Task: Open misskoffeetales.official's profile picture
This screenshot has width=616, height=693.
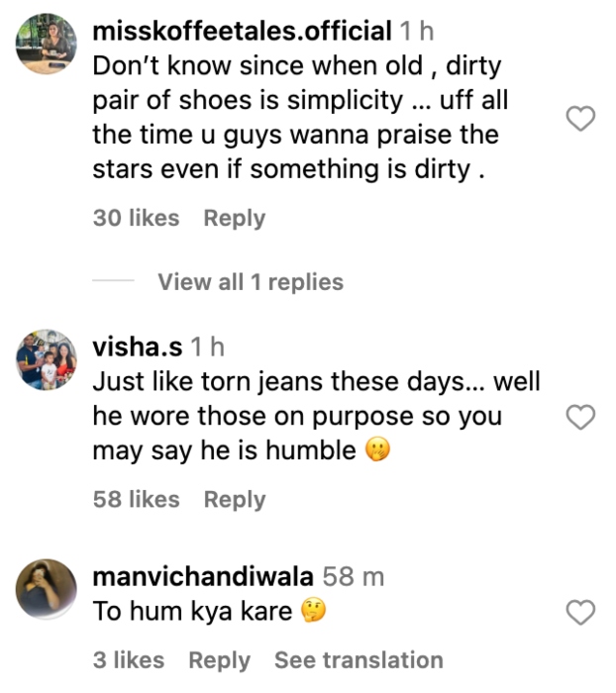Action: pos(47,45)
